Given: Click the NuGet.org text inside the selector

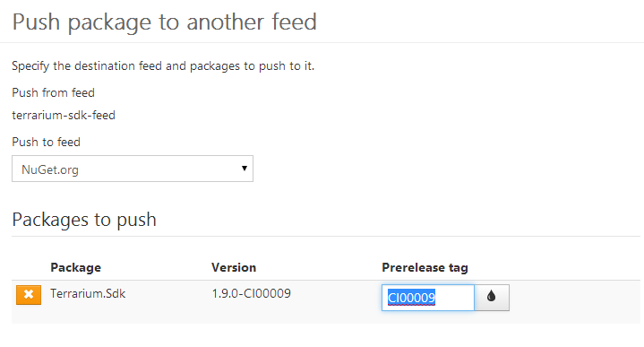Looking at the screenshot, I should [x=50, y=169].
